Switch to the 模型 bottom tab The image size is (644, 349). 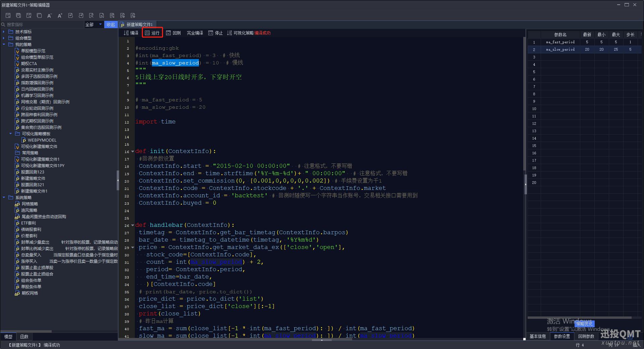(8, 337)
